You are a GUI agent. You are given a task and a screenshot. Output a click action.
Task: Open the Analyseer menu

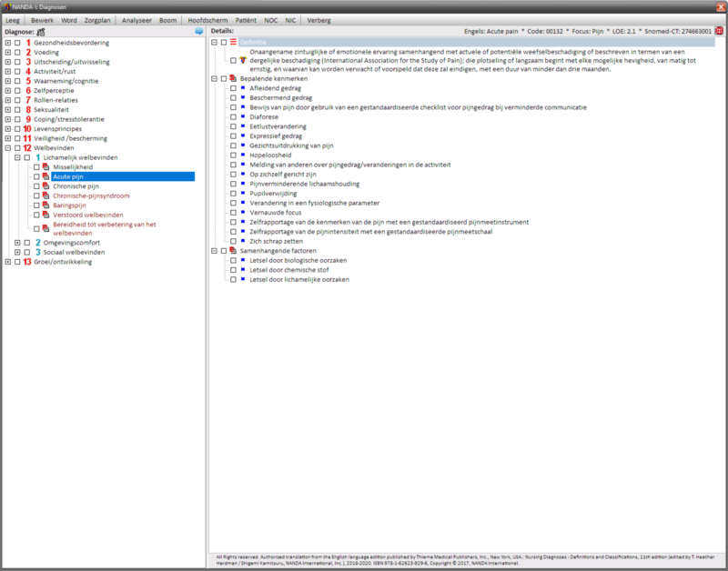pos(137,19)
